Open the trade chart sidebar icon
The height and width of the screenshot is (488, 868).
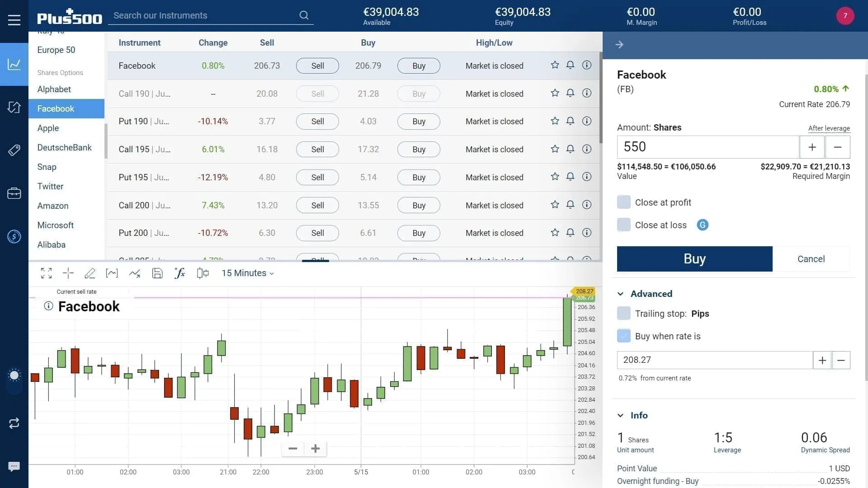14,64
